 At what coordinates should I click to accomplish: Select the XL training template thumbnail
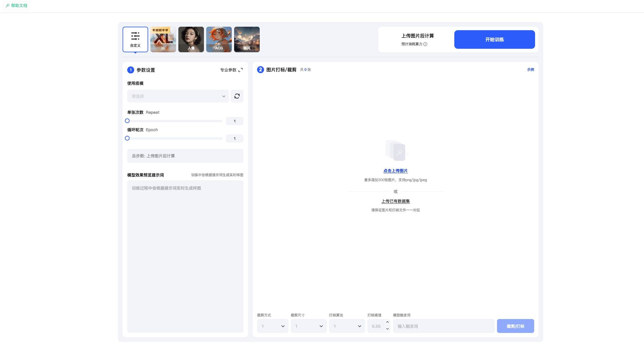pos(163,39)
